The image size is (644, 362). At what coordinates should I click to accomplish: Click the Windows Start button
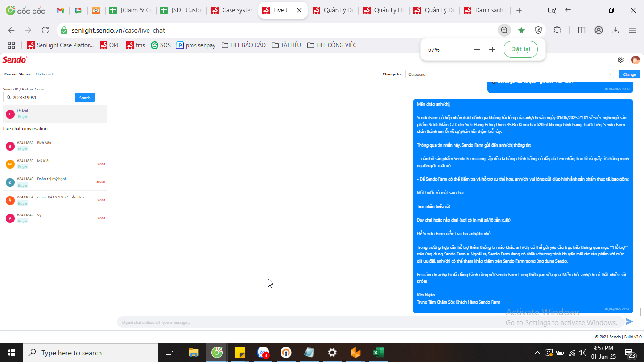11,353
